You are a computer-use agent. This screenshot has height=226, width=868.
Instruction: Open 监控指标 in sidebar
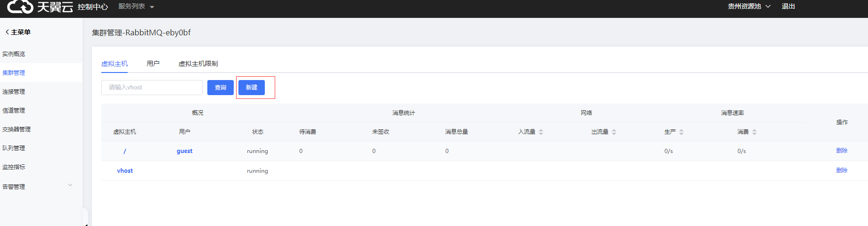(x=14, y=167)
